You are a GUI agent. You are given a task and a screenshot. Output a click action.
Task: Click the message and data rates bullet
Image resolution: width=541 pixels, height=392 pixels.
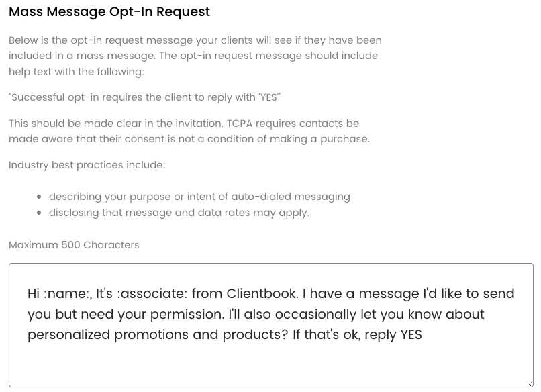[179, 213]
